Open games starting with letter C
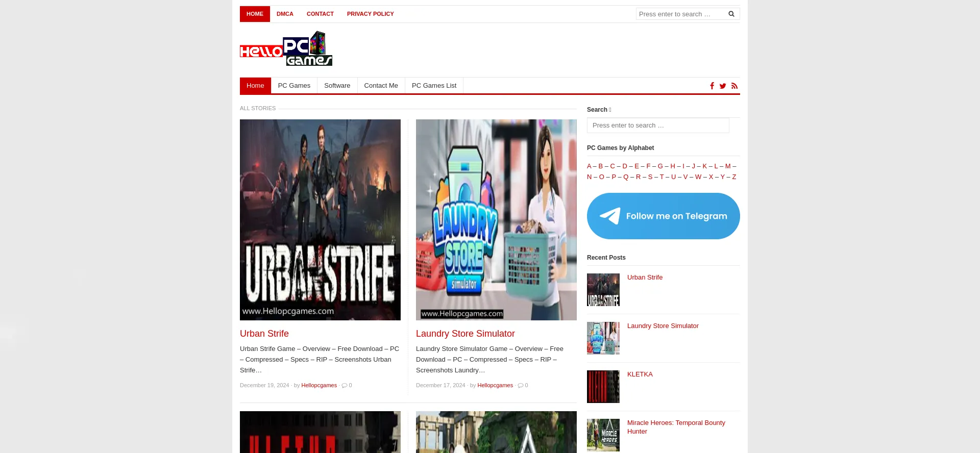 (x=612, y=166)
